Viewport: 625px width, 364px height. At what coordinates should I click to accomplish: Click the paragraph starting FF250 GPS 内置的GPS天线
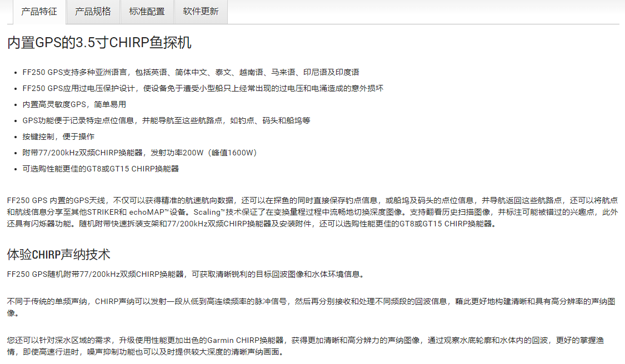pyautogui.click(x=312, y=212)
